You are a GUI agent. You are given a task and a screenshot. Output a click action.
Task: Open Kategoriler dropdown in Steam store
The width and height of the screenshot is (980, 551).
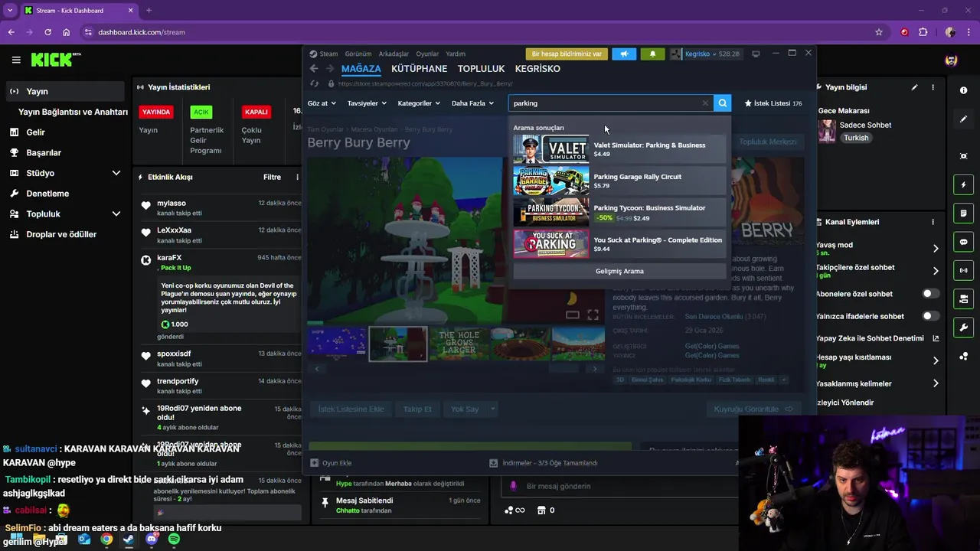(x=419, y=103)
